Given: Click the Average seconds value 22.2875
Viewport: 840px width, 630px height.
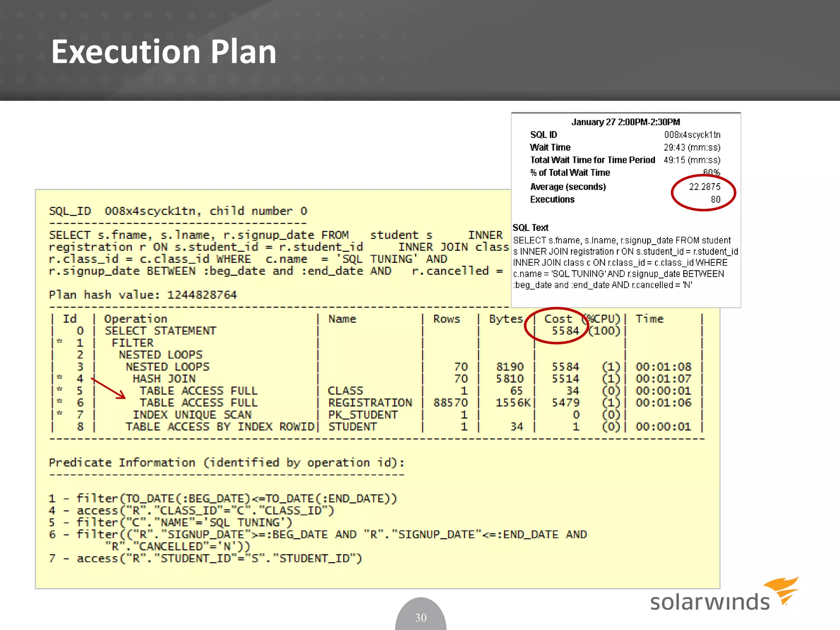Looking at the screenshot, I should 705,187.
